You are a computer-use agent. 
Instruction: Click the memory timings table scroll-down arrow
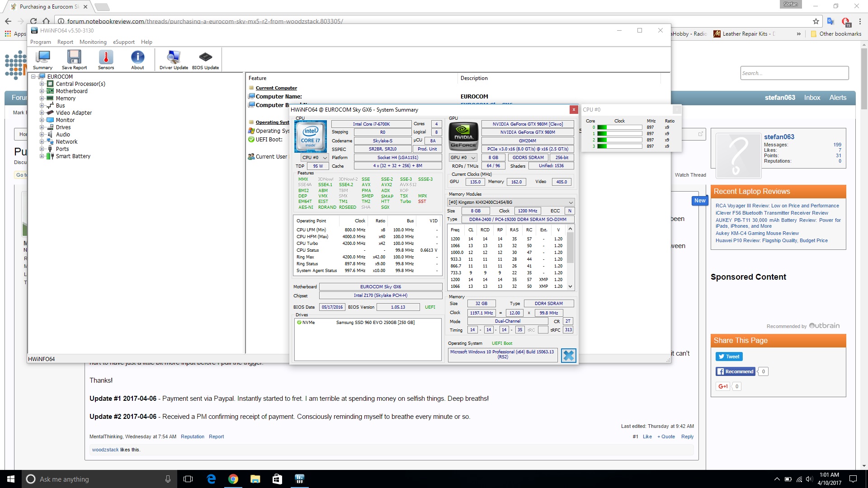[570, 286]
